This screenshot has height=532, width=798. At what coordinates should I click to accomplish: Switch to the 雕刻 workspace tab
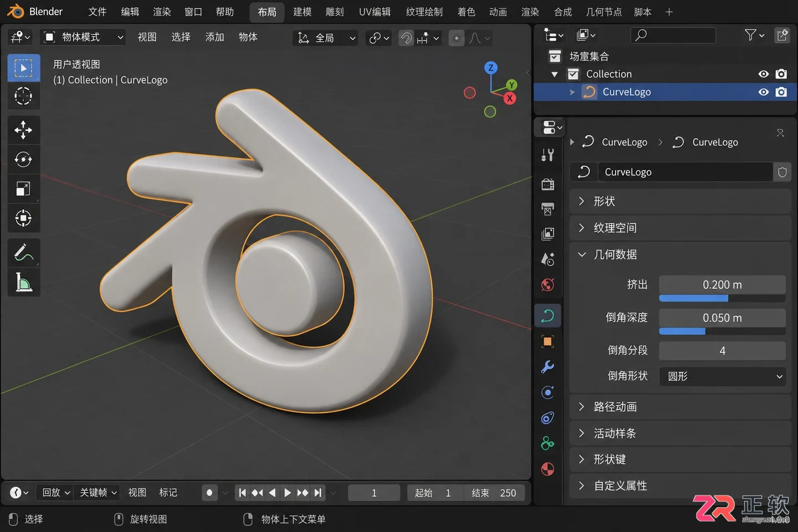point(335,12)
